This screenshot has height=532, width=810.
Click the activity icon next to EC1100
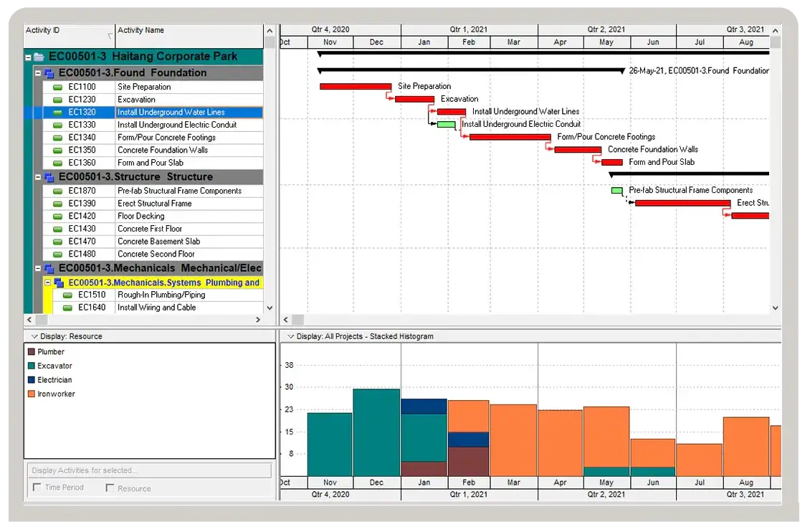(58, 87)
